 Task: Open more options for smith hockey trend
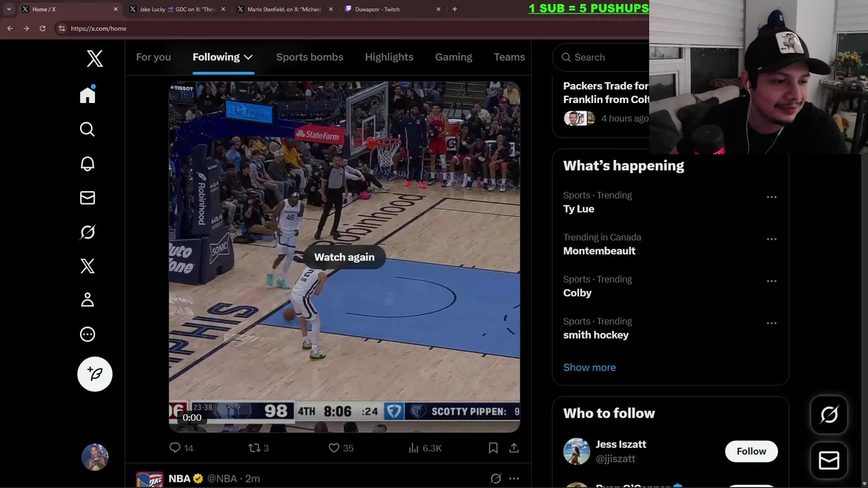pyautogui.click(x=772, y=323)
